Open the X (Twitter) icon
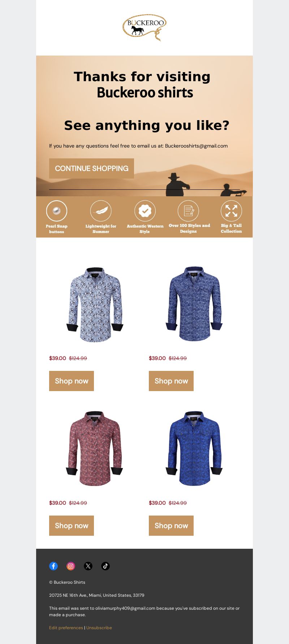The image size is (289, 644). coord(88,566)
